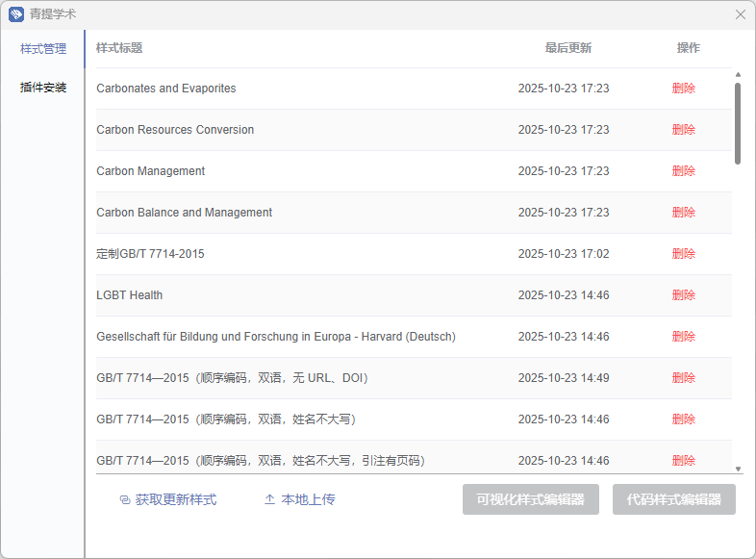Click the scrollbar down arrow
The image size is (756, 559).
738,469
